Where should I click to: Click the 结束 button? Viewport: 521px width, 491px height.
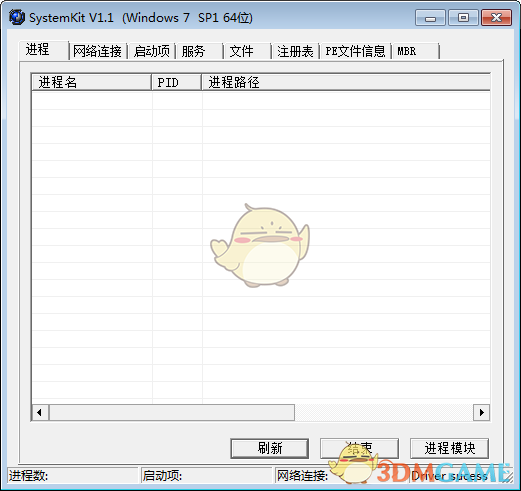[x=359, y=448]
